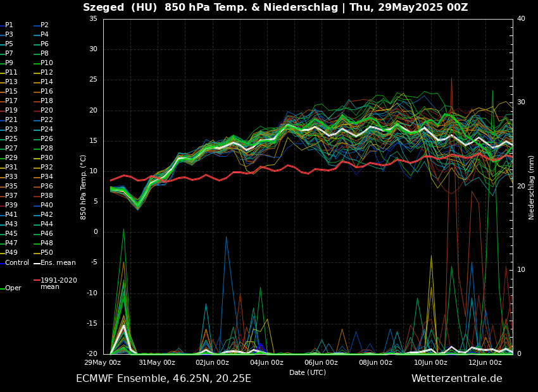Click the ECMWF Ensemble coordinates caption

[163, 378]
